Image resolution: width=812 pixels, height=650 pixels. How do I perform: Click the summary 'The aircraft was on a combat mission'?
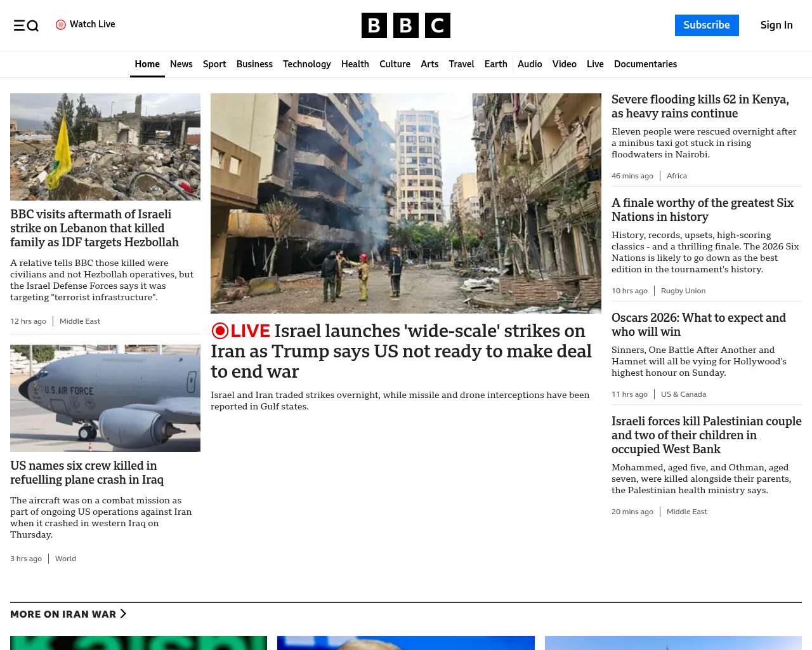[101, 517]
